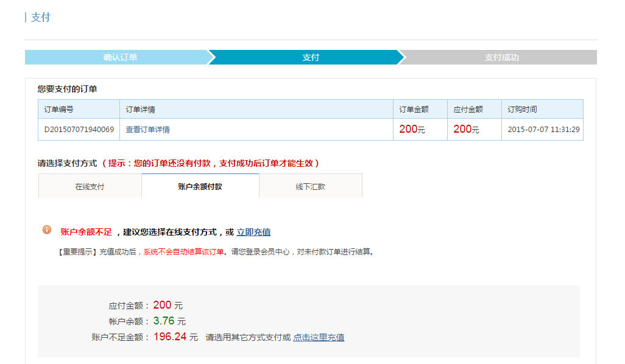Image resolution: width=625 pixels, height=364 pixels.
Task: Click the 支付 page heading
Action: [x=40, y=17]
